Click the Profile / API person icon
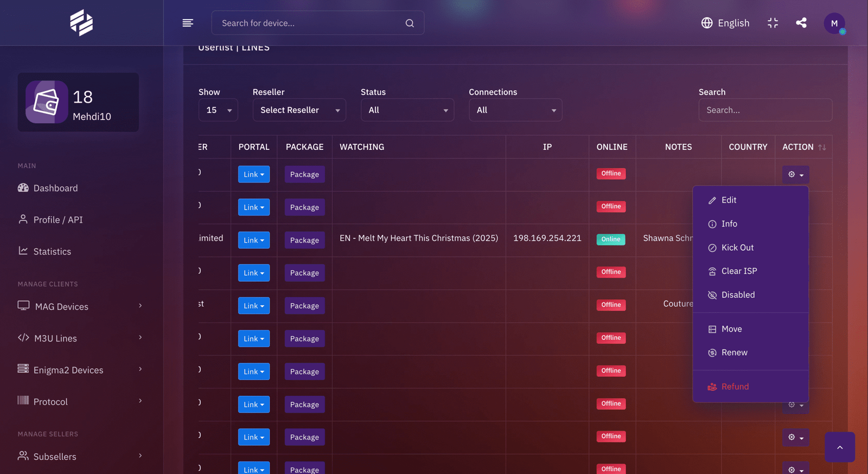This screenshot has width=868, height=474. 23,219
